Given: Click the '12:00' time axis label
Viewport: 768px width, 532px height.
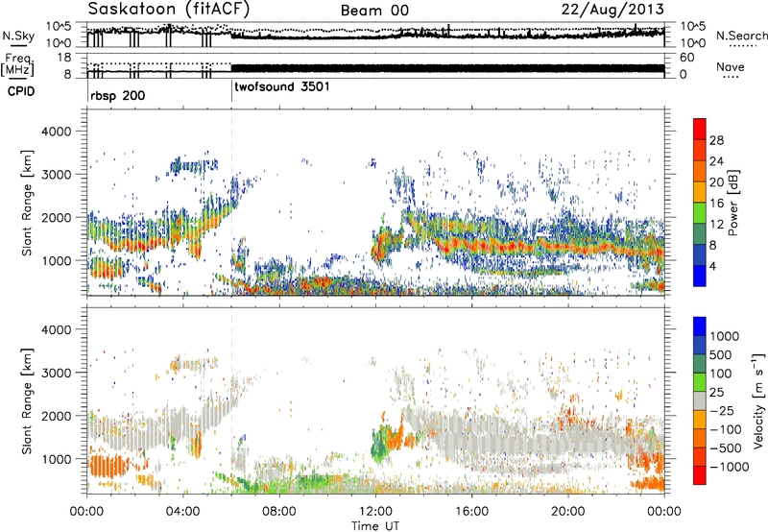Looking at the screenshot, I should click(375, 511).
